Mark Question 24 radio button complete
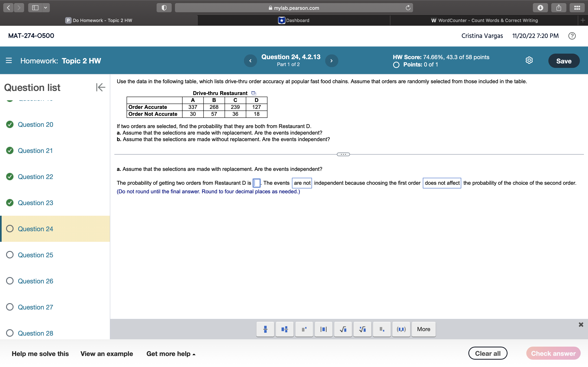Viewport: 588px width, 367px height. click(x=10, y=228)
